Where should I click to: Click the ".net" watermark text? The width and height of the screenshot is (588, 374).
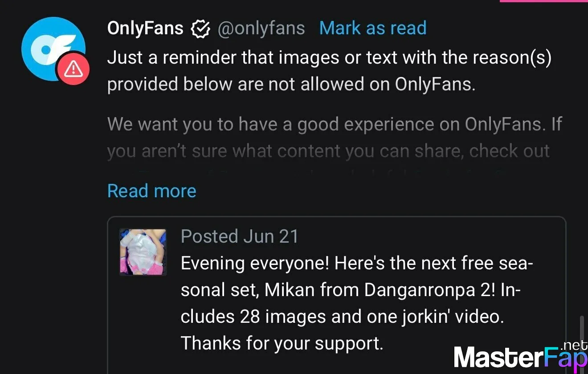(575, 345)
